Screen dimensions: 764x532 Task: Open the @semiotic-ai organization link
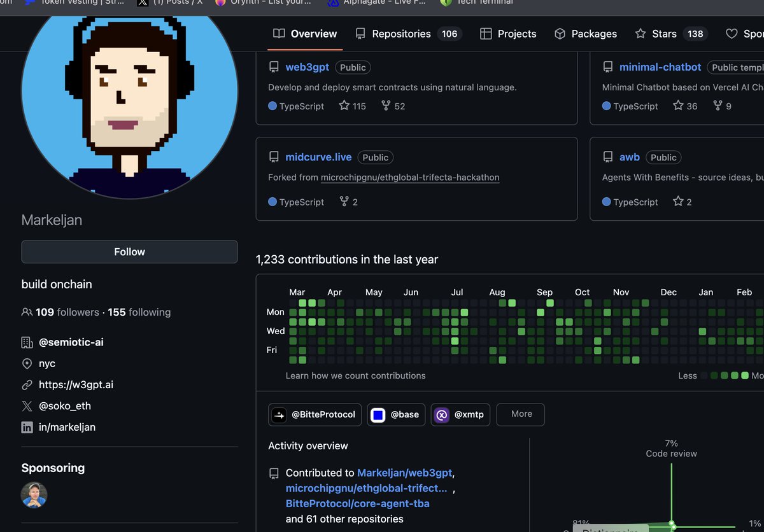pos(71,342)
